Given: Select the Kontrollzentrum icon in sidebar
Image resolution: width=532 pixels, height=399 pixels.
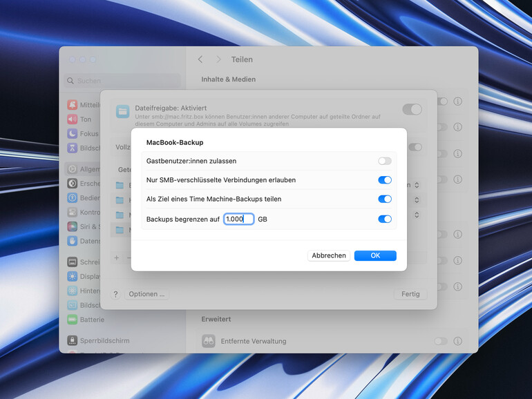Looking at the screenshot, I should pyautogui.click(x=72, y=212).
